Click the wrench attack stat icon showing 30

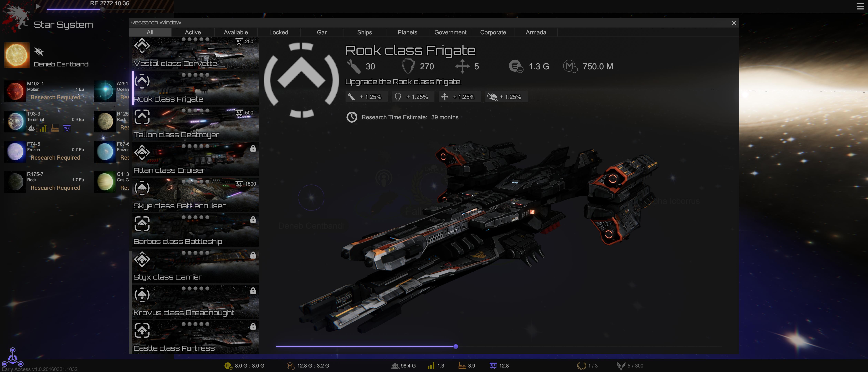tap(353, 66)
